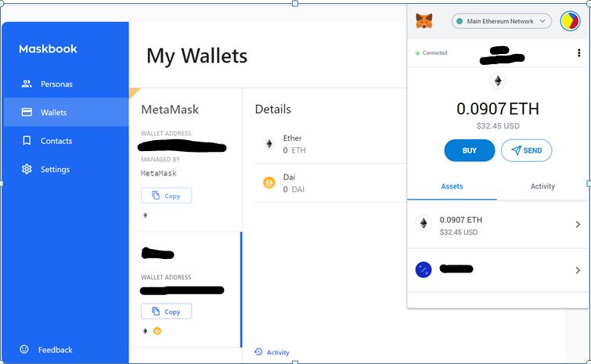Click the MetaMask fox logo
Image resolution: width=591 pixels, height=364 pixels.
(x=424, y=21)
